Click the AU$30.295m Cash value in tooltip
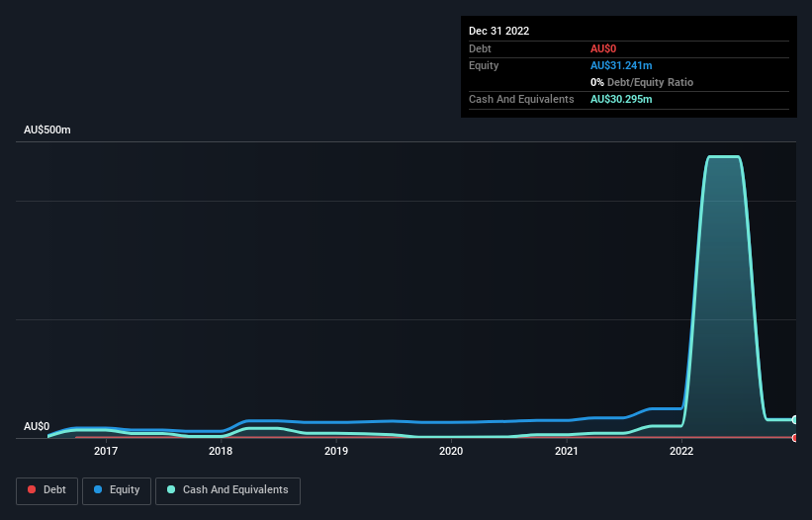Viewport: 812px width, 520px height. click(x=621, y=99)
